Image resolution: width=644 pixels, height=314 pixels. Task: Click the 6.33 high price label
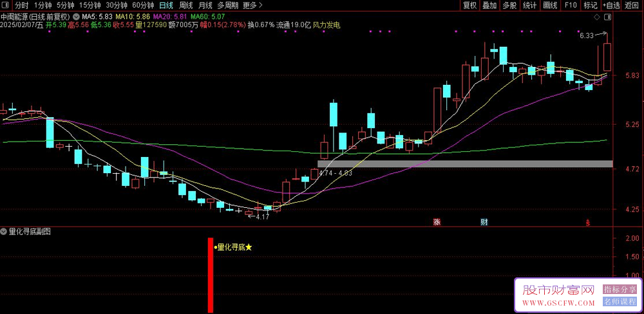coord(587,36)
